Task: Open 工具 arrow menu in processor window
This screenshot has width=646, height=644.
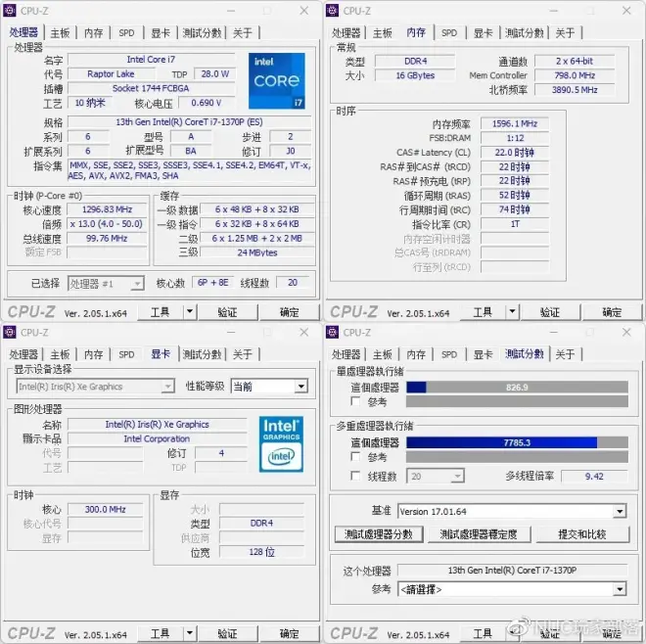Action: point(191,312)
